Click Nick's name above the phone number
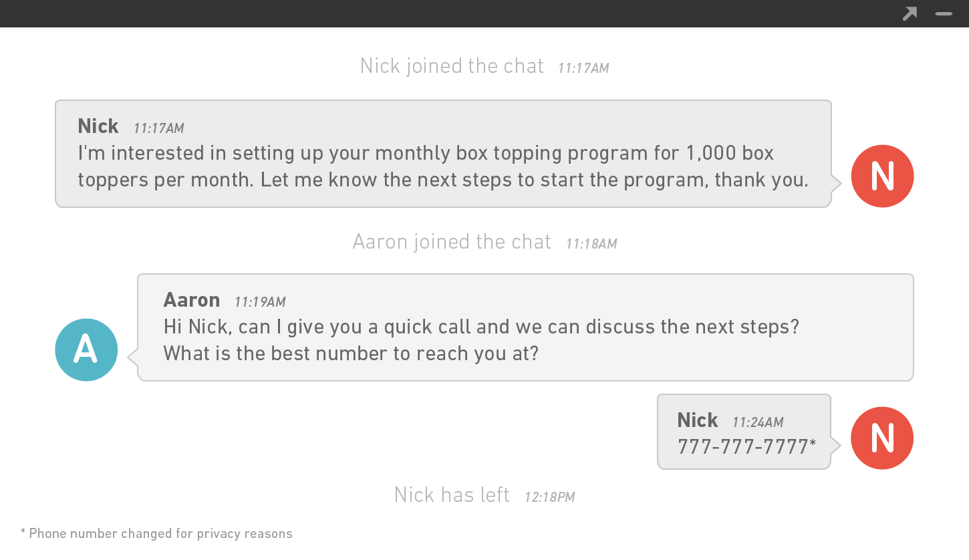Image resolution: width=969 pixels, height=560 pixels. click(697, 420)
